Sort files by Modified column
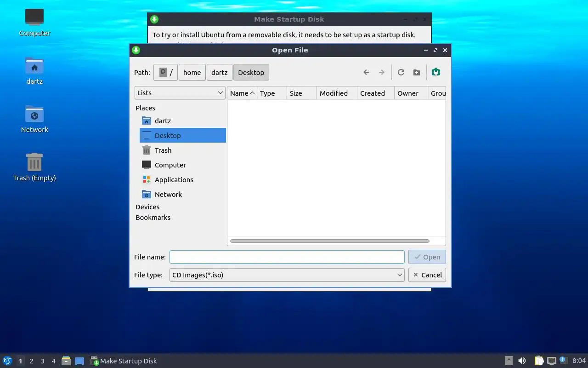The image size is (588, 368). click(337, 93)
